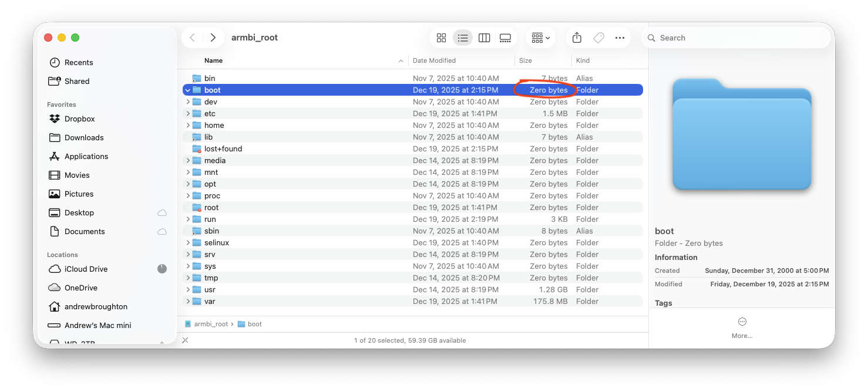Viewport: 868px width, 392px height.
Task: Switch to column view
Action: pyautogui.click(x=484, y=38)
